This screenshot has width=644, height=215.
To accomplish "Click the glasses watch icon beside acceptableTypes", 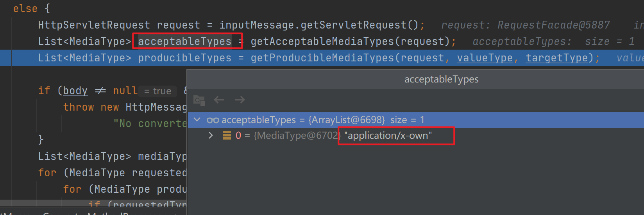I will (213, 120).
